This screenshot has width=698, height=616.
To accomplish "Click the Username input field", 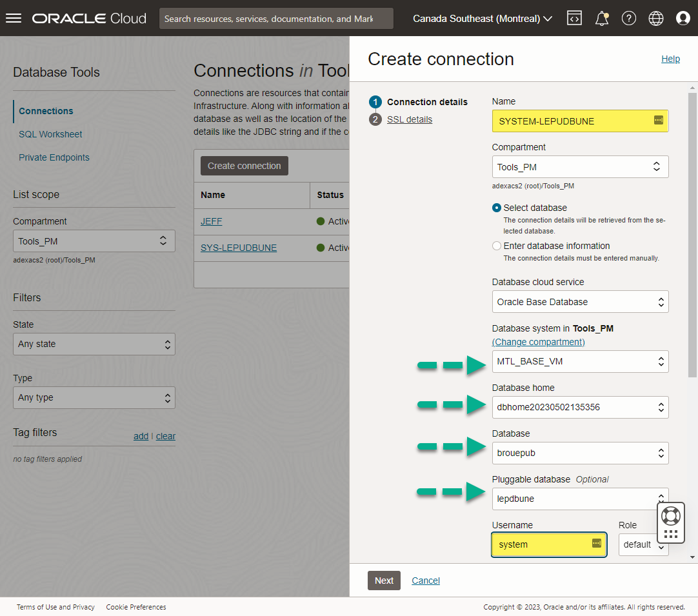I will 550,544.
